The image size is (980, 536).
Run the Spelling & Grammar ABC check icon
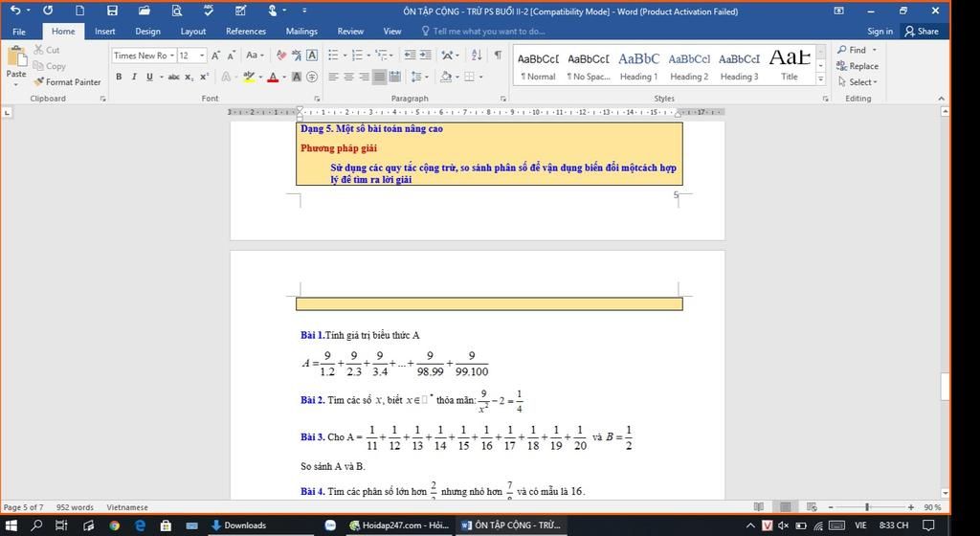pos(209,10)
